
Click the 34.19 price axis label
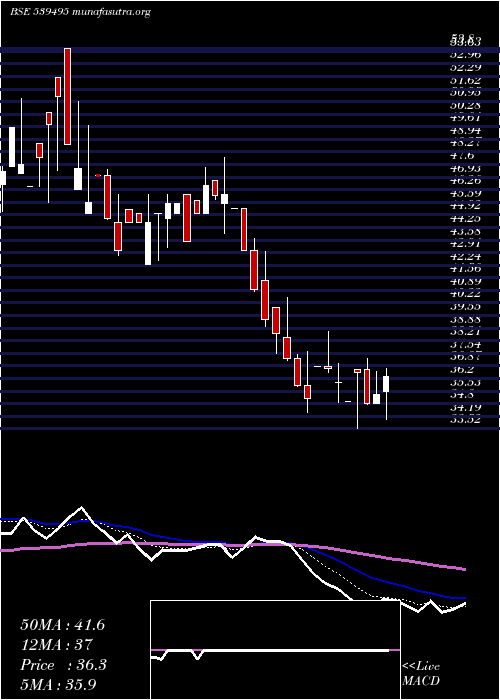coord(465,407)
